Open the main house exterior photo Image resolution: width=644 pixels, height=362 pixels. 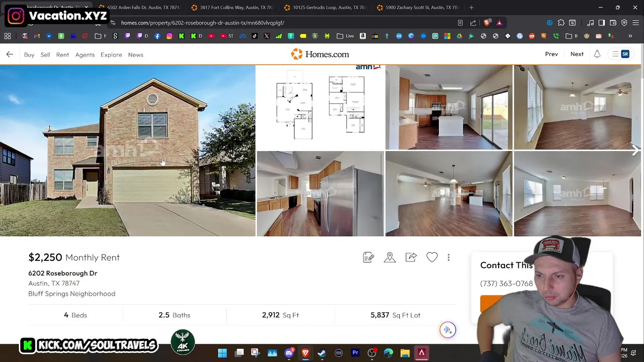tap(128, 150)
